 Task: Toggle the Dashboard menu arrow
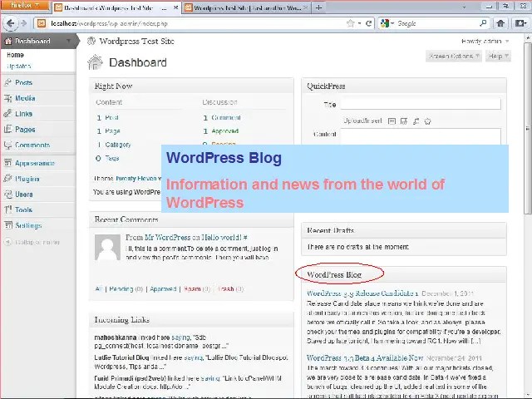point(69,41)
